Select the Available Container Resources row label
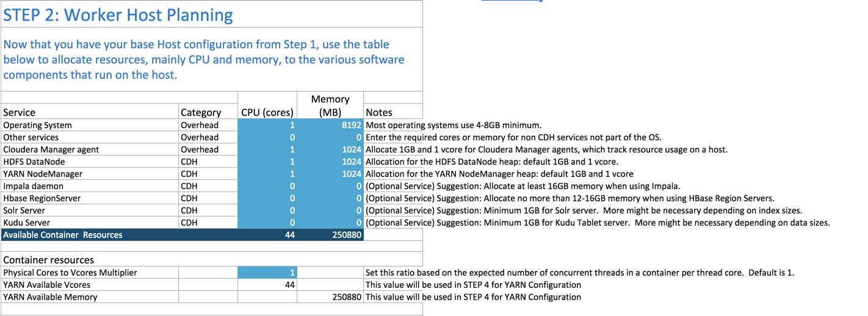 coord(63,235)
